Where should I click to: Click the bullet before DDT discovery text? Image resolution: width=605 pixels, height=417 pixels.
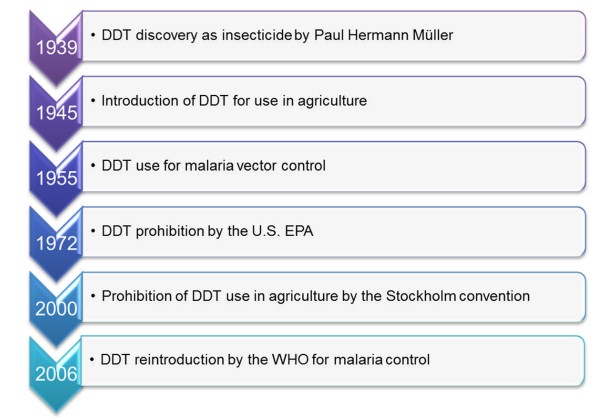93,35
